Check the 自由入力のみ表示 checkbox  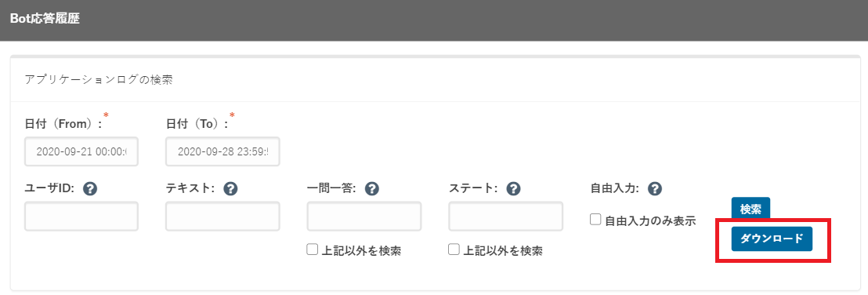pos(595,220)
